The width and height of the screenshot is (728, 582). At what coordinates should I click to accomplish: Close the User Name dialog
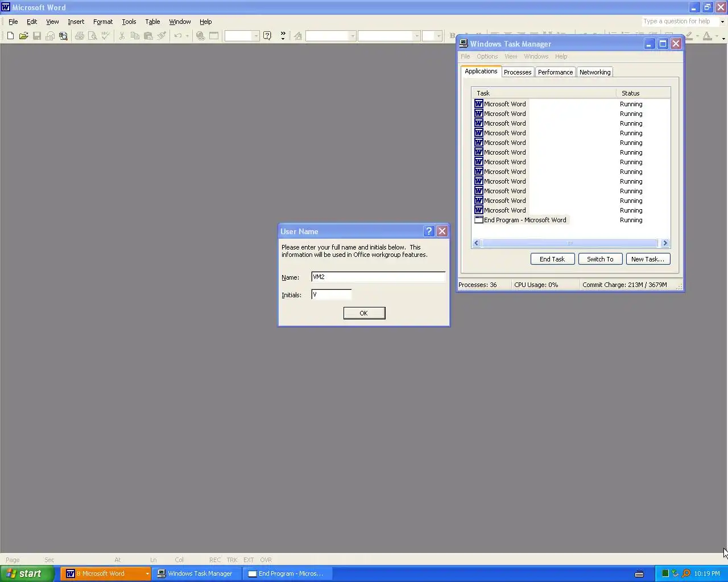(442, 231)
